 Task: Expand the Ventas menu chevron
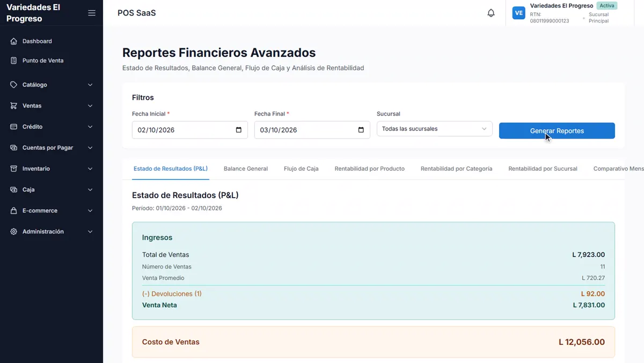90,106
